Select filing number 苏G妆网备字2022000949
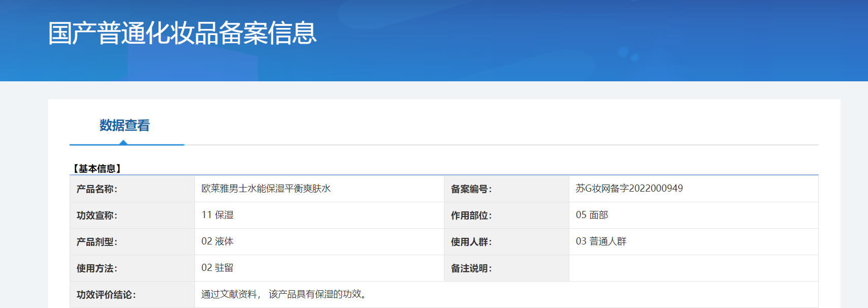This screenshot has width=868, height=308. pyautogui.click(x=629, y=189)
